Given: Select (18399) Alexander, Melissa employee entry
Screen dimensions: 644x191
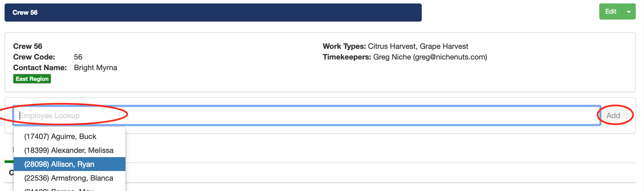Looking at the screenshot, I should click(69, 150).
